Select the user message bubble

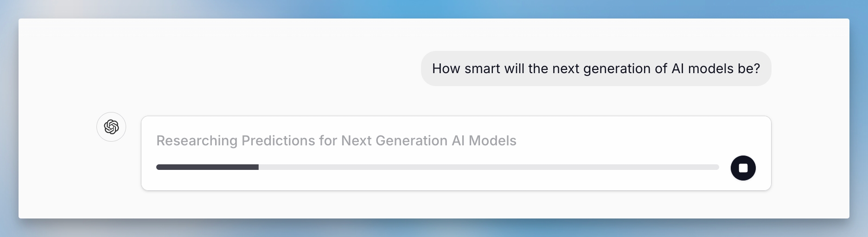pyautogui.click(x=596, y=69)
